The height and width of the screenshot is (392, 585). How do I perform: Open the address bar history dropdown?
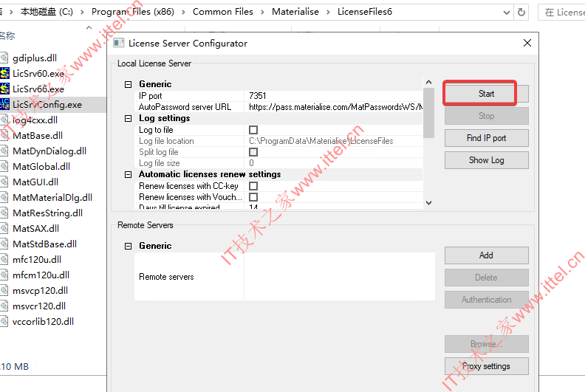(506, 13)
